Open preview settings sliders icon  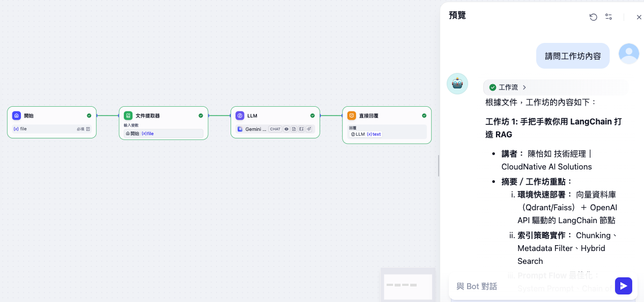click(609, 17)
